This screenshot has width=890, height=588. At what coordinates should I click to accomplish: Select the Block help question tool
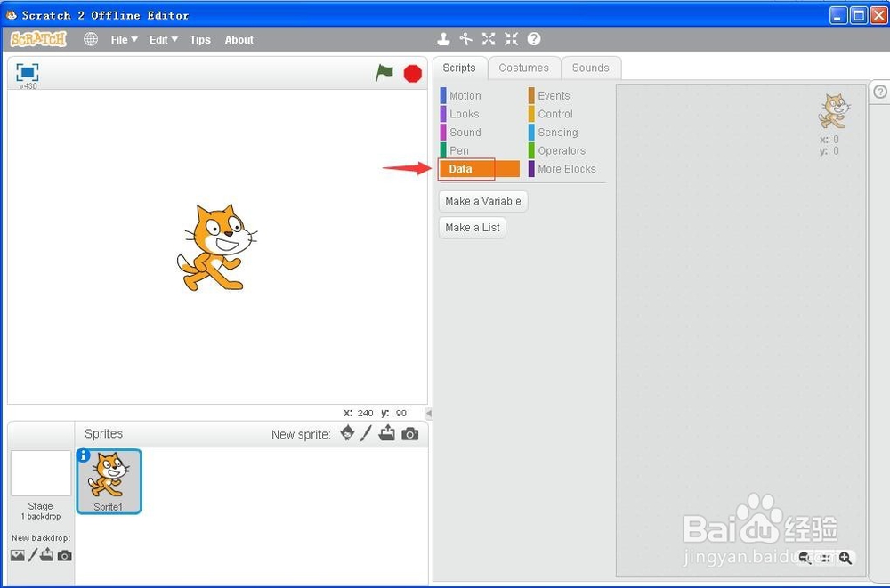[x=533, y=39]
